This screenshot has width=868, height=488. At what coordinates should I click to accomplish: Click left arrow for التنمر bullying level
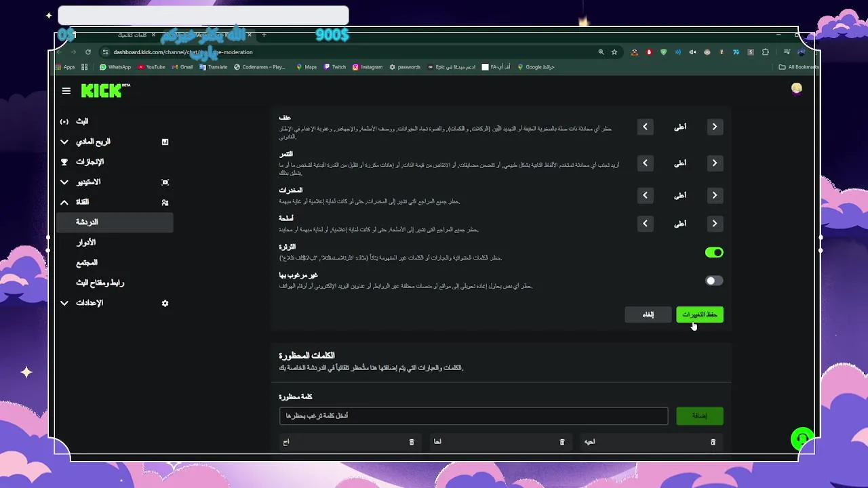click(x=645, y=163)
